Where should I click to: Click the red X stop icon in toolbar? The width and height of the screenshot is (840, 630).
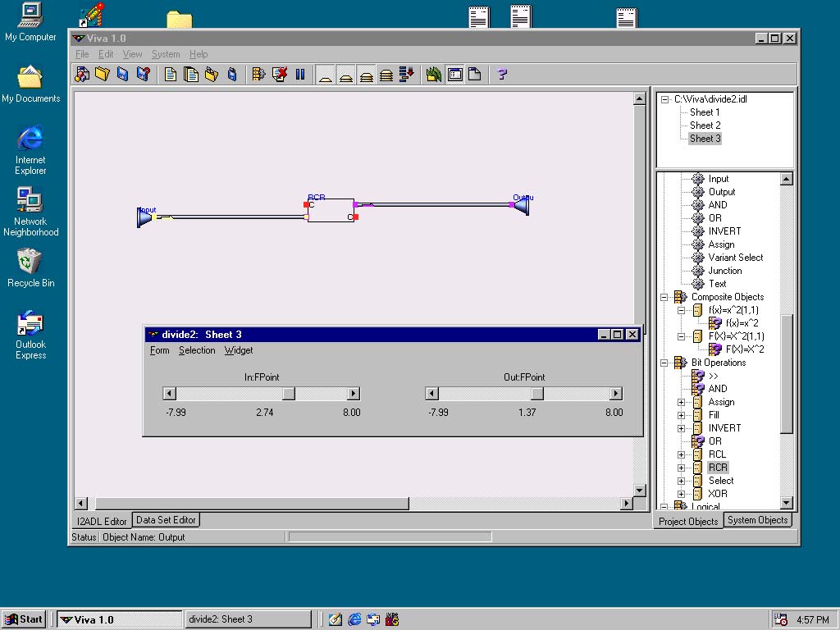point(280,75)
